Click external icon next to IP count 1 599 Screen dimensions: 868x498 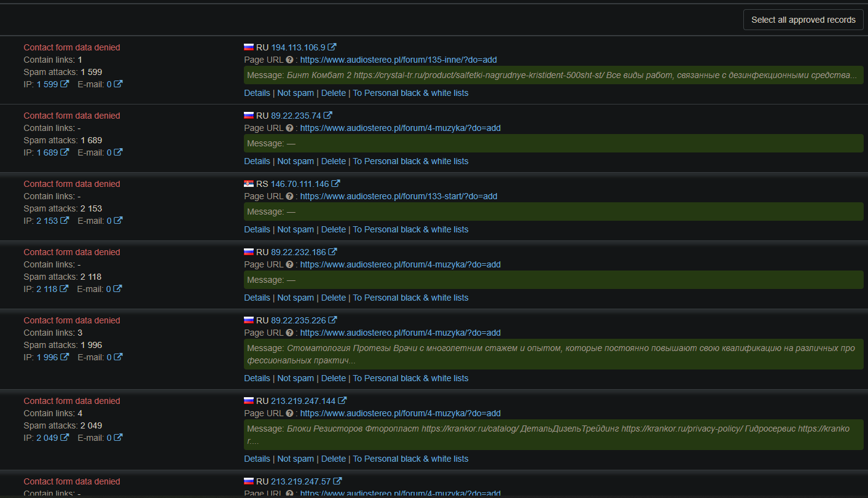(x=65, y=84)
